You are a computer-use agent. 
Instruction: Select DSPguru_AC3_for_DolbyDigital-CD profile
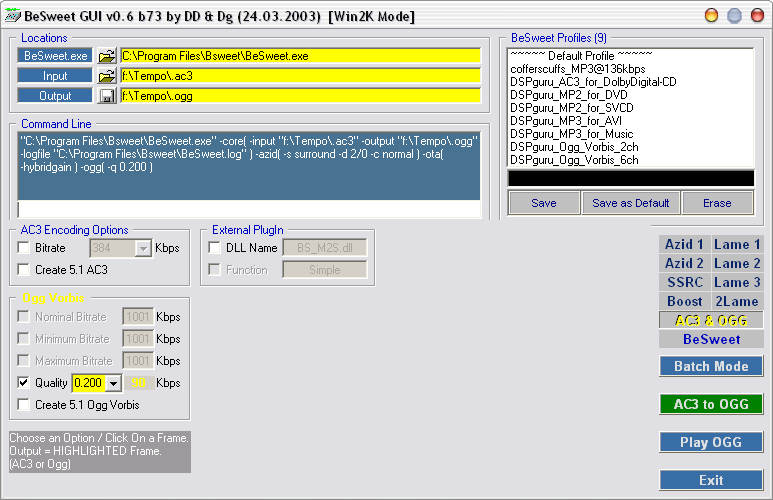point(631,82)
